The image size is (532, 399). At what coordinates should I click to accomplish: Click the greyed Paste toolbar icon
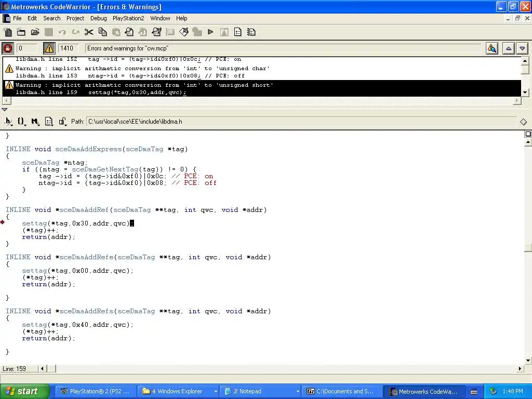[x=116, y=32]
